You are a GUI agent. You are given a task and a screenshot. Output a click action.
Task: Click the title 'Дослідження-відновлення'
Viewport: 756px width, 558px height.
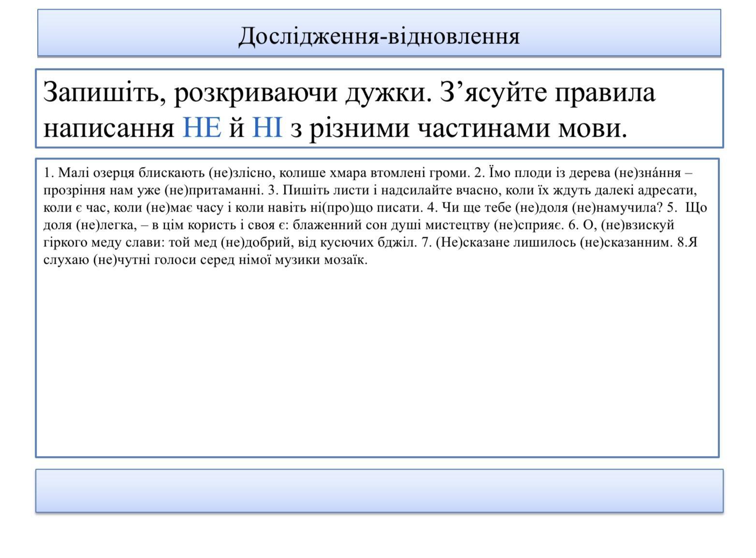(x=379, y=36)
